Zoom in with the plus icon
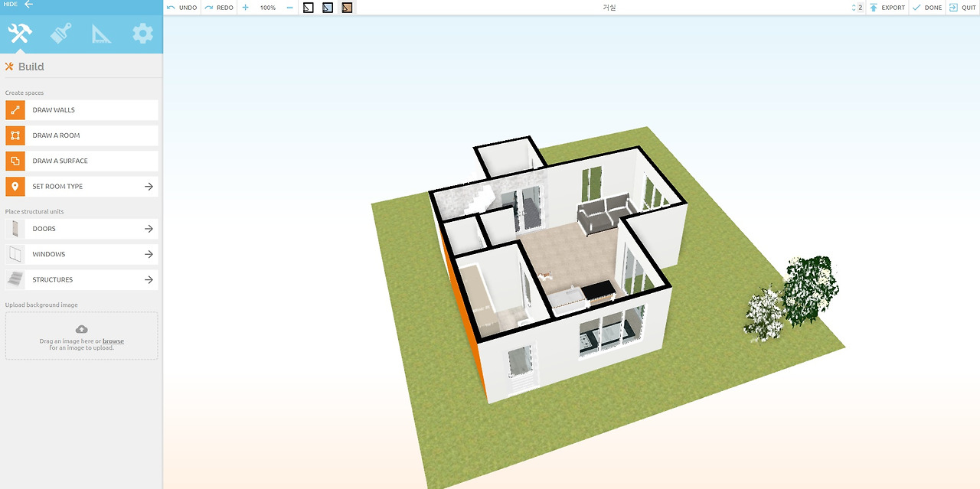Image resolution: width=980 pixels, height=489 pixels. [x=245, y=8]
